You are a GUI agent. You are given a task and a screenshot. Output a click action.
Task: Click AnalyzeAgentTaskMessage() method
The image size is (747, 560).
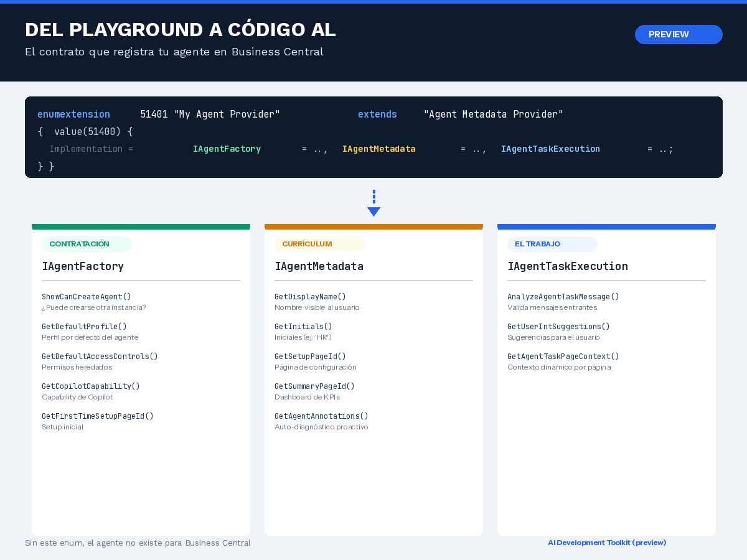(x=563, y=297)
